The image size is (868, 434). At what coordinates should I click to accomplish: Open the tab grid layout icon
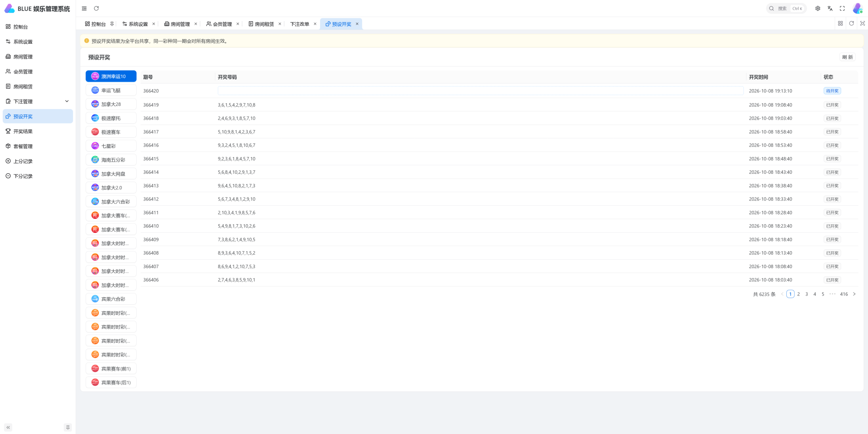pos(840,23)
